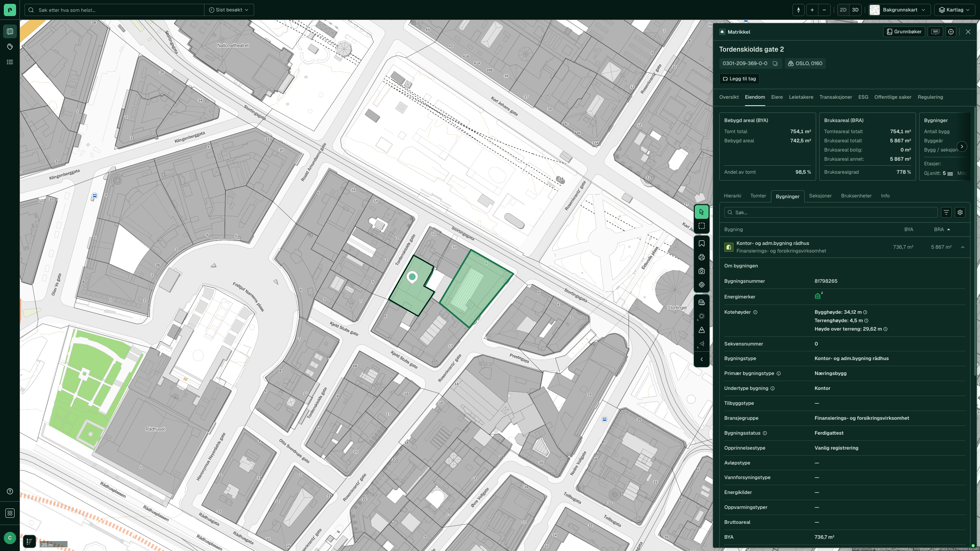Click the terrain mountain tool
This screenshot has height=551, width=980.
[701, 330]
